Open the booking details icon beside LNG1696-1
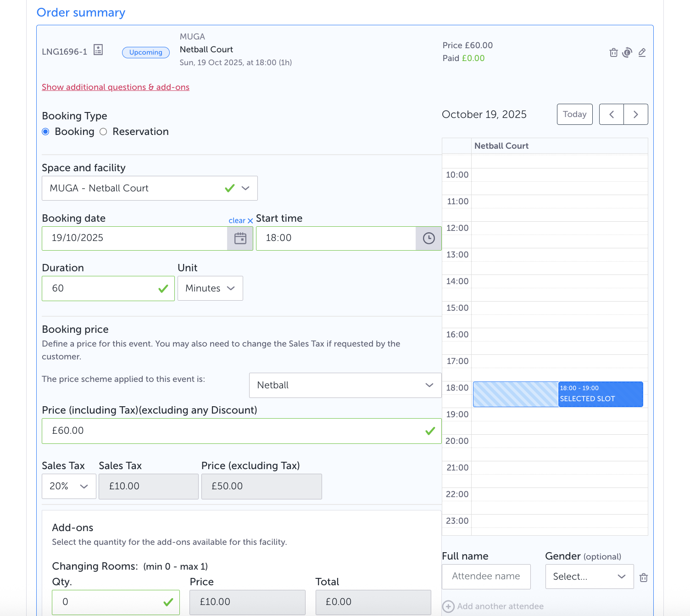690x616 pixels. pyautogui.click(x=98, y=50)
